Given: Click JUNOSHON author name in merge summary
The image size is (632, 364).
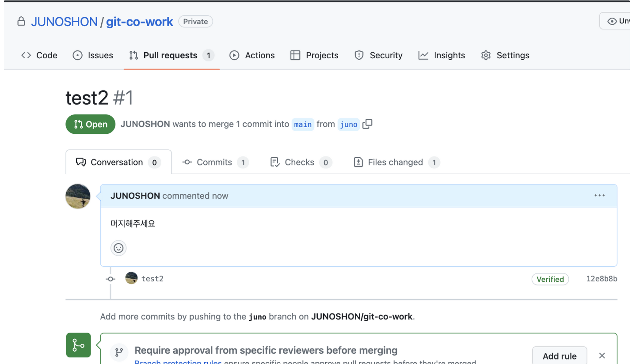Looking at the screenshot, I should 145,124.
